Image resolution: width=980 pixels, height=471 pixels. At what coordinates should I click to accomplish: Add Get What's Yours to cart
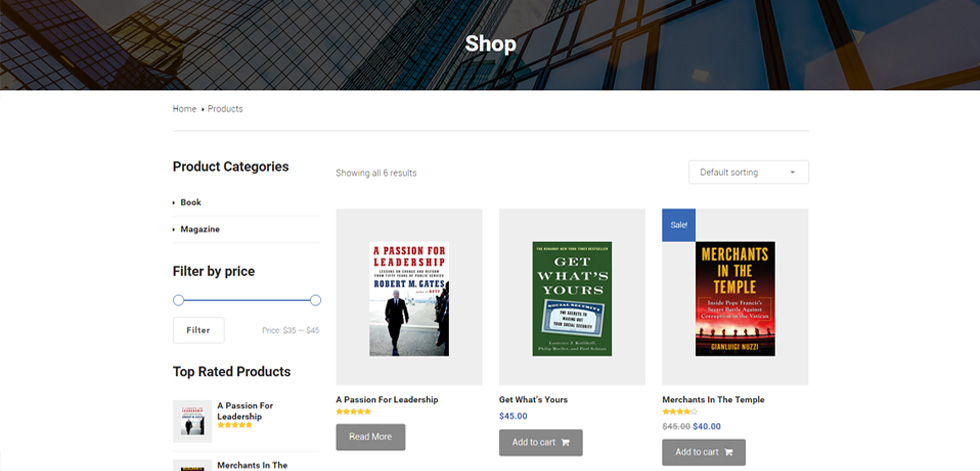[541, 442]
